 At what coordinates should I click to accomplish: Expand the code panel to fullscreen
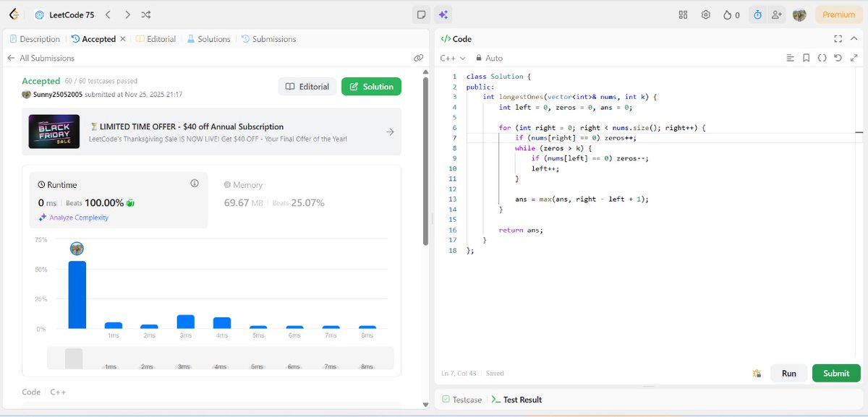pos(838,39)
